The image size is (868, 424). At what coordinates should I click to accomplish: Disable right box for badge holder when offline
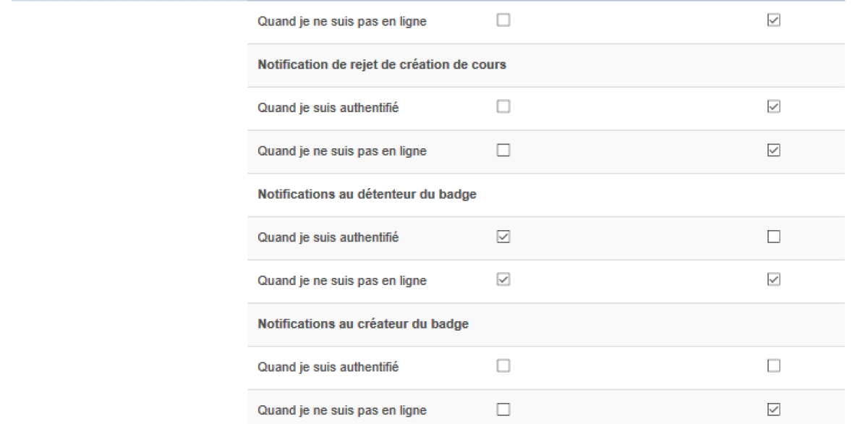coord(773,279)
